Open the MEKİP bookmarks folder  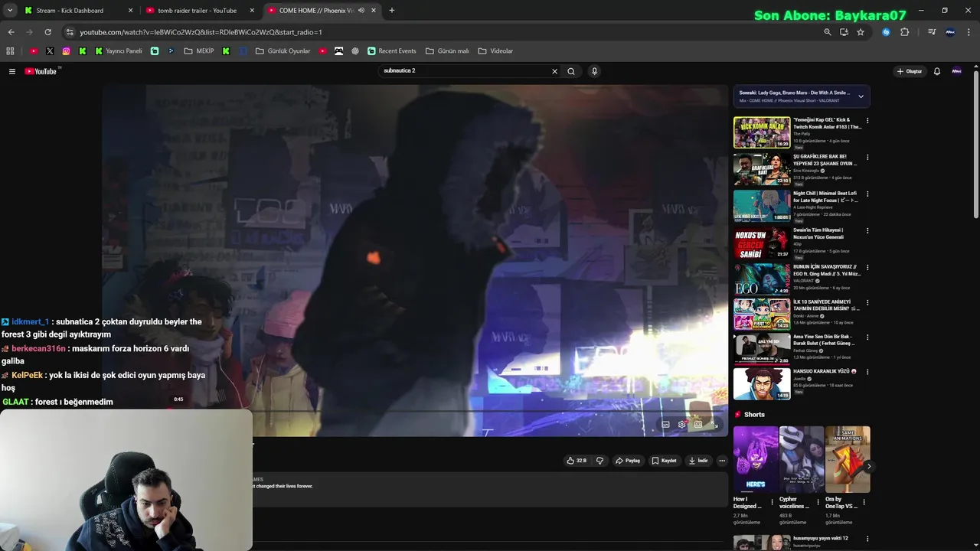click(x=199, y=51)
